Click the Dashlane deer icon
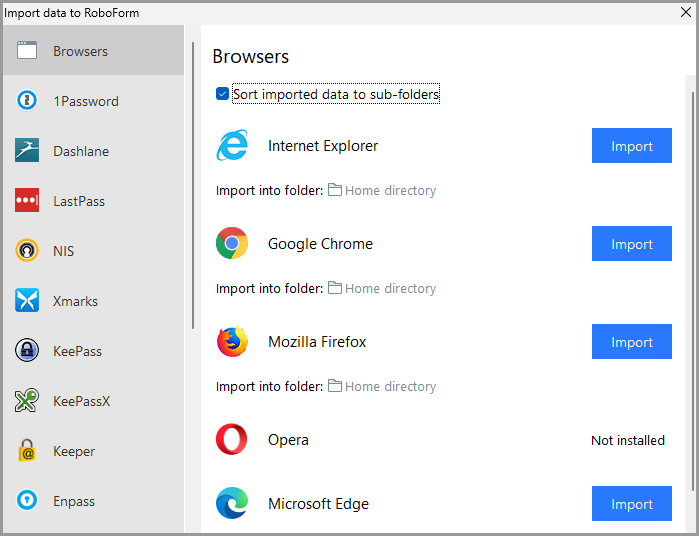The height and width of the screenshot is (536, 699). pyautogui.click(x=27, y=150)
